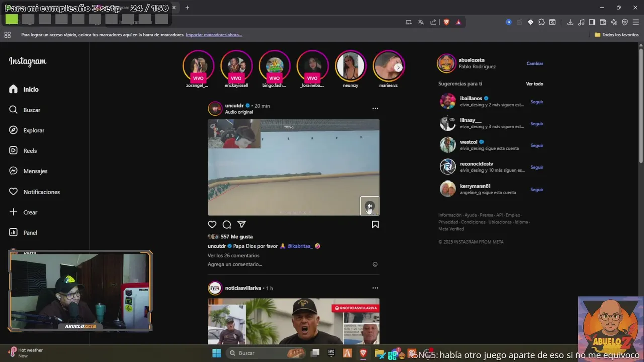Viewport: 644px width, 362px height.
Task: Click taskbar Buscar search box
Action: coord(267,353)
